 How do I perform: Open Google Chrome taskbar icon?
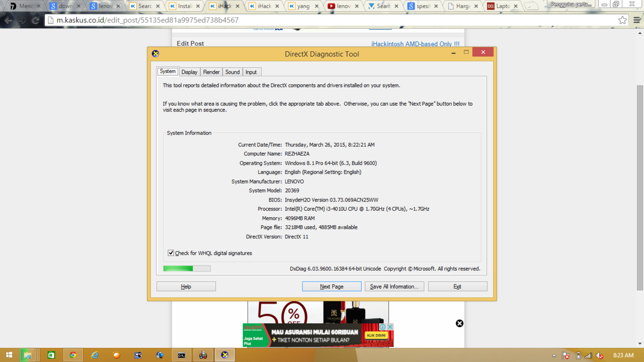73,355
